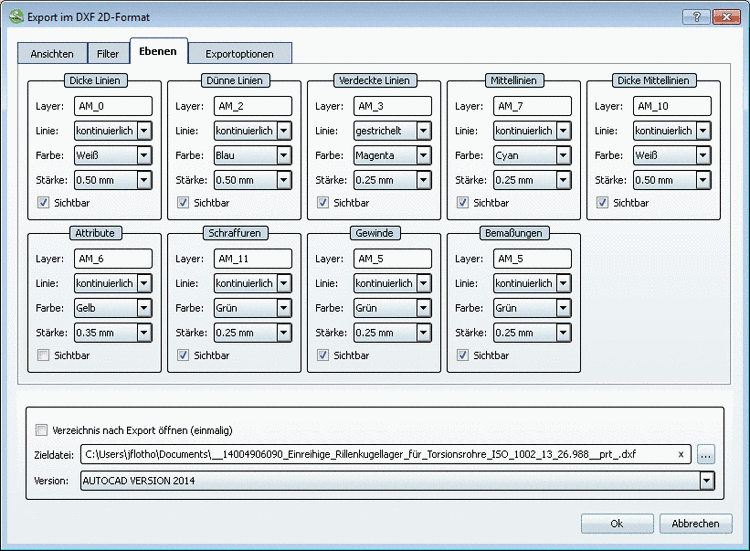Open Farbe dropdown Cyan in Mittellinien
Image resolution: width=750 pixels, height=551 pixels.
(x=532, y=155)
